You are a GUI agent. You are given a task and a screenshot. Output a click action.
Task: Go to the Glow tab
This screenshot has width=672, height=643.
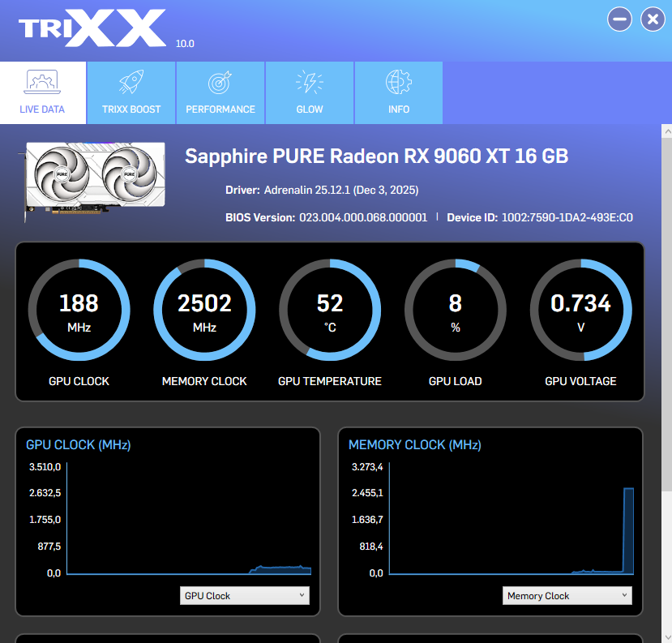pos(310,92)
